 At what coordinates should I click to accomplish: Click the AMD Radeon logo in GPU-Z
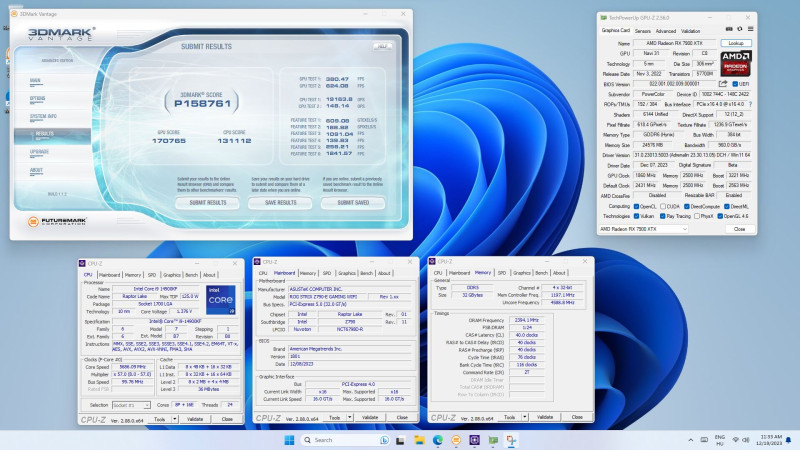point(736,63)
